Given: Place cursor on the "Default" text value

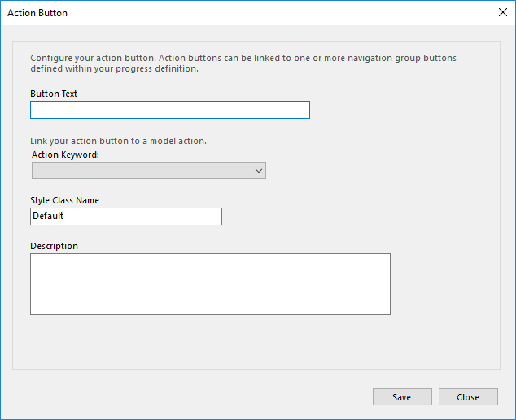Looking at the screenshot, I should pyautogui.click(x=48, y=217).
